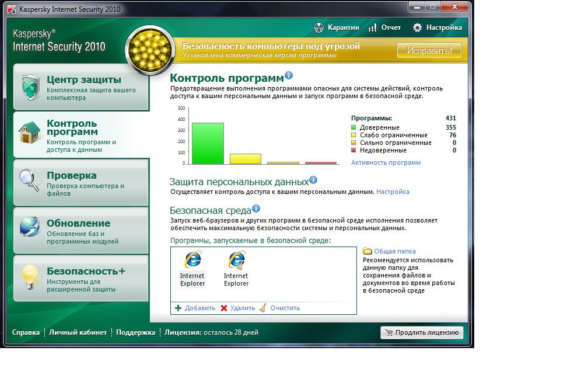588x368 pixels.
Task: Click the orange Сильно ограниченные legend swatch
Action: pyautogui.click(x=353, y=143)
